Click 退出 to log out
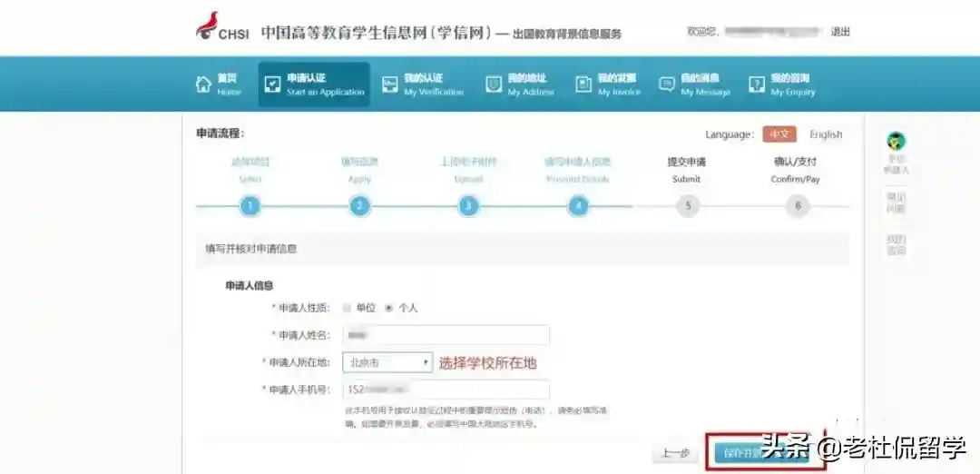 [840, 32]
